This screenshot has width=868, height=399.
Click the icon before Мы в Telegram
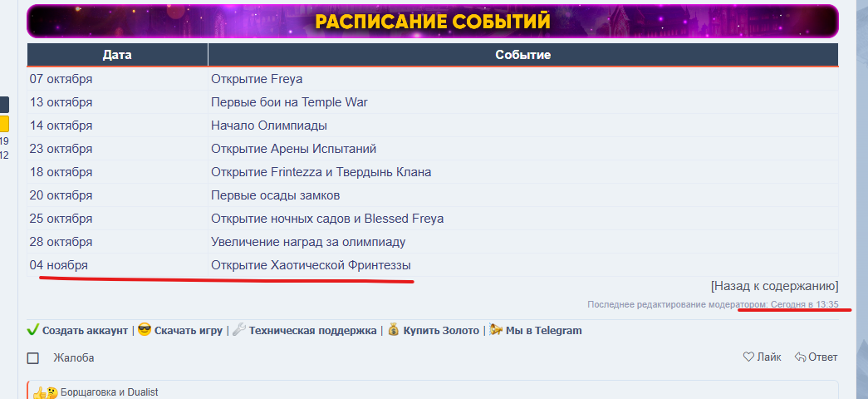click(496, 330)
